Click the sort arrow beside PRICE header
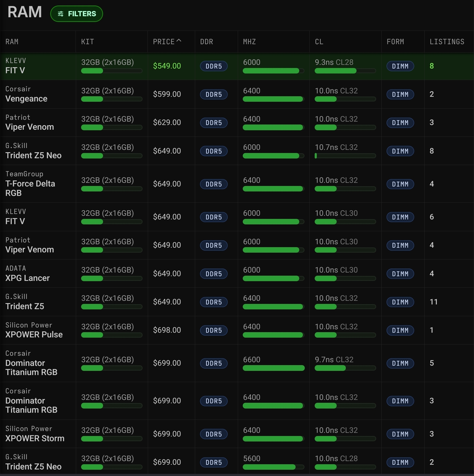This screenshot has width=474, height=476. (x=179, y=41)
